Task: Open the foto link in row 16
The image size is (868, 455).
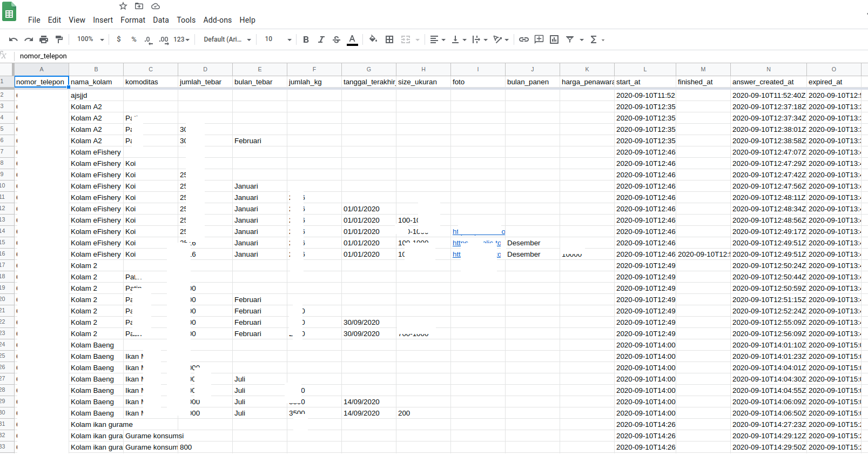Action: coord(477,255)
